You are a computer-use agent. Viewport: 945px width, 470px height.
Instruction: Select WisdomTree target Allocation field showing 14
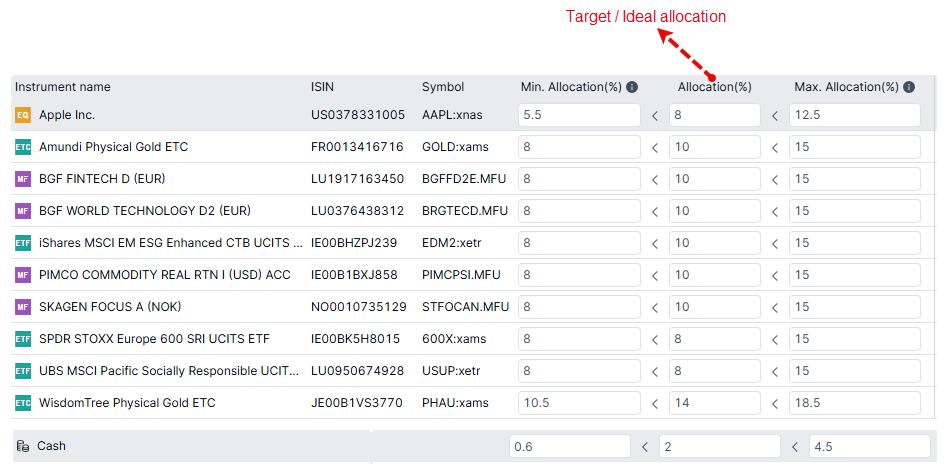click(x=714, y=403)
